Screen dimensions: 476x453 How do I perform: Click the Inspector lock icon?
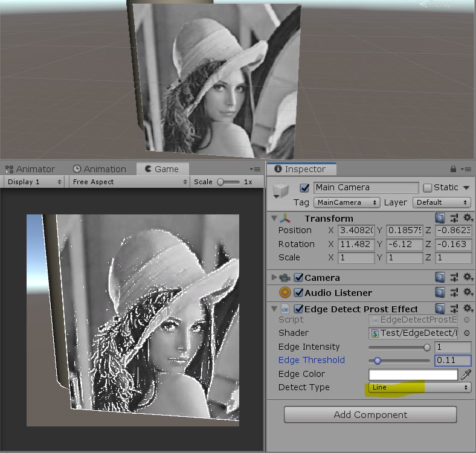[x=453, y=169]
